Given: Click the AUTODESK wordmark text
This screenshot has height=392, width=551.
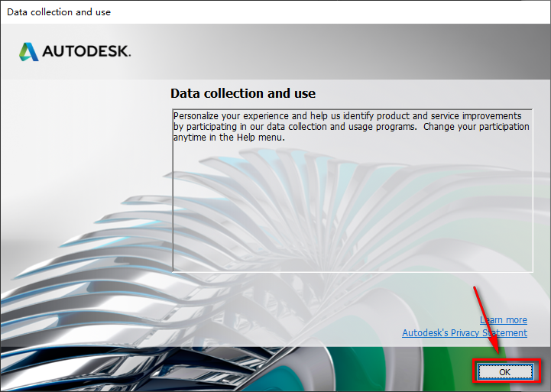Looking at the screenshot, I should (86, 52).
